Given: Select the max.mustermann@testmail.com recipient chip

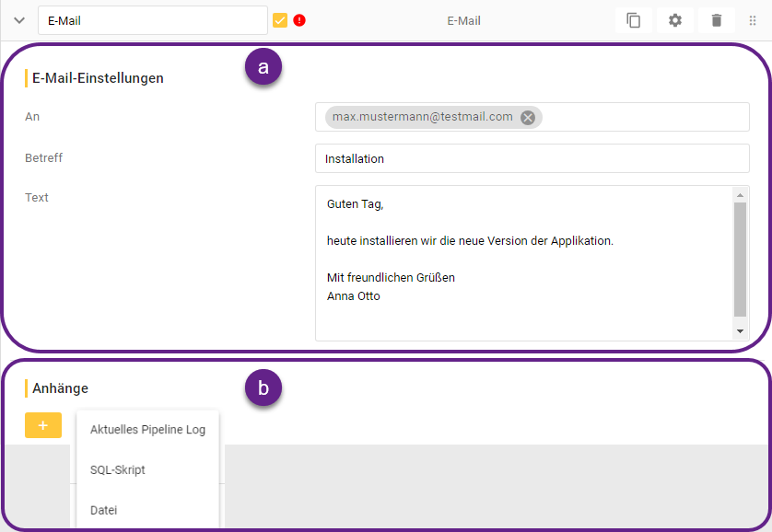Looking at the screenshot, I should (x=422, y=117).
